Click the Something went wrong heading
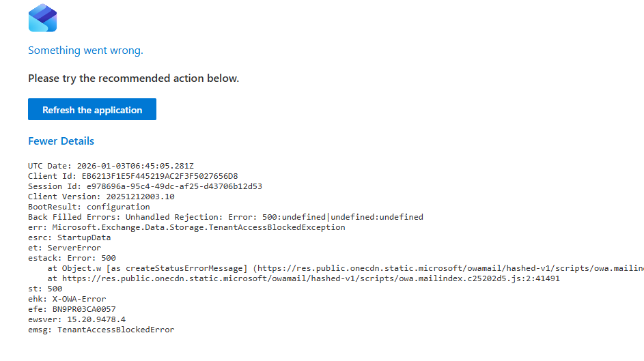 (x=85, y=50)
